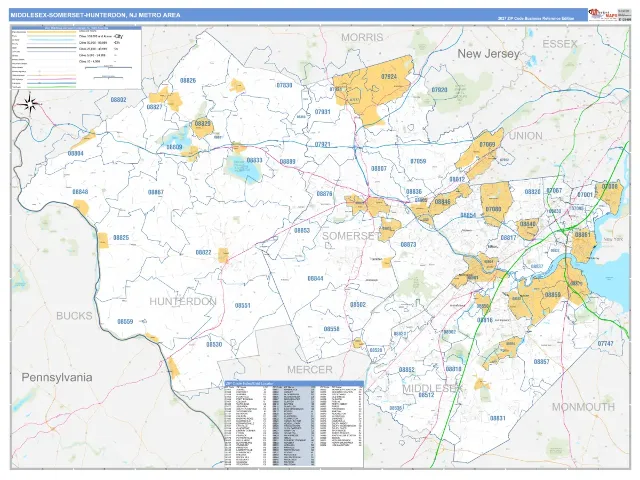Screen dimensions: 640x480
Task: Click ZIP code 07921
Action: tap(322, 144)
